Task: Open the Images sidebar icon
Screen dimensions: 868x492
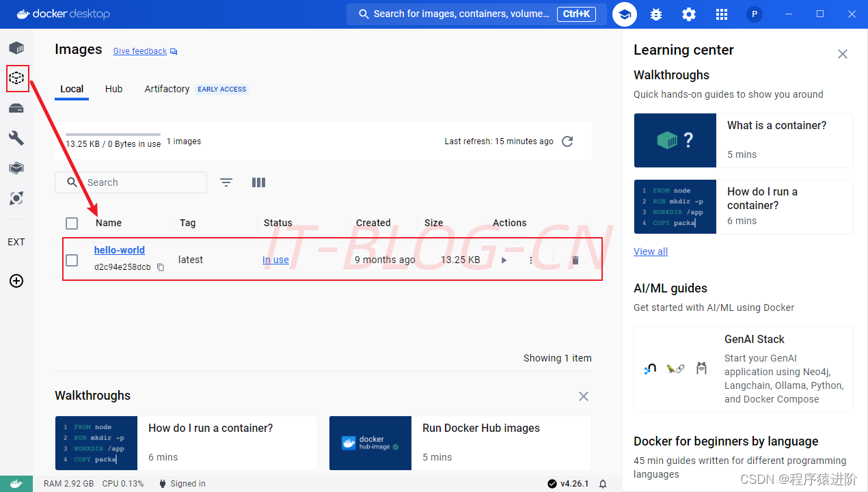Action: [x=16, y=78]
